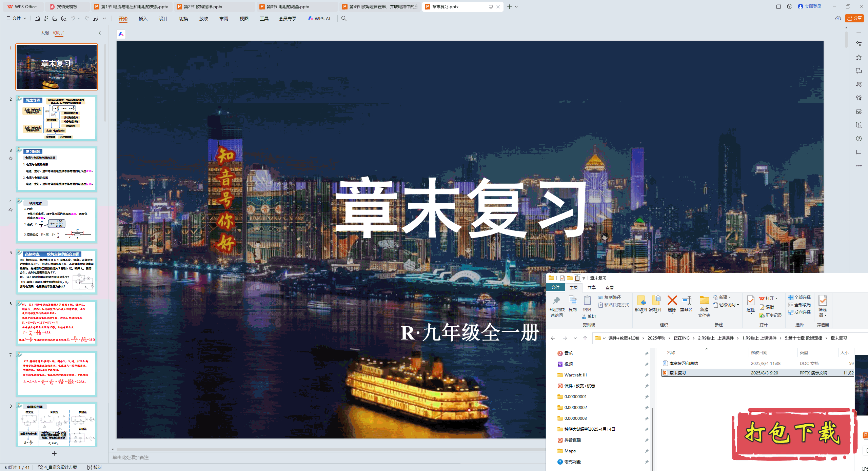Viewport: 868px width, 471px height.
Task: Click the Cut scissors icon in Explorer
Action: [584, 316]
